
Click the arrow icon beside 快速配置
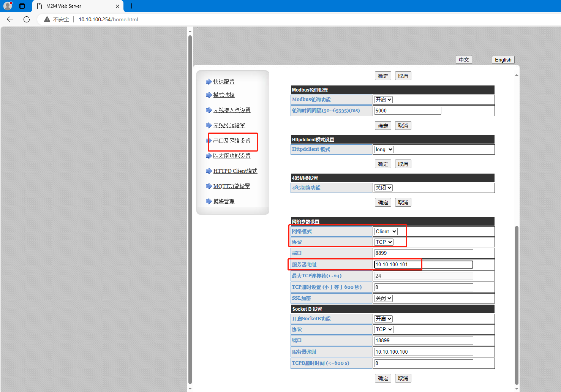pyautogui.click(x=209, y=82)
